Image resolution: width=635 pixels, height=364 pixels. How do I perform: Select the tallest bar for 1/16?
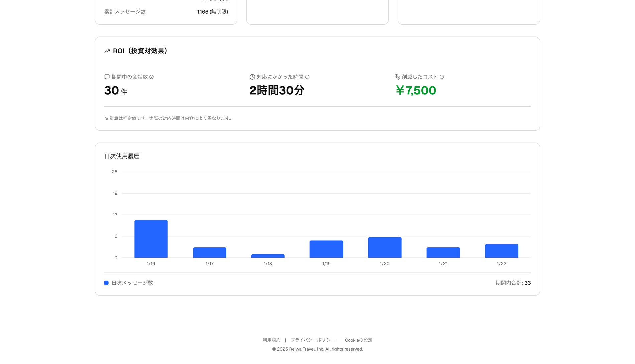151,239
